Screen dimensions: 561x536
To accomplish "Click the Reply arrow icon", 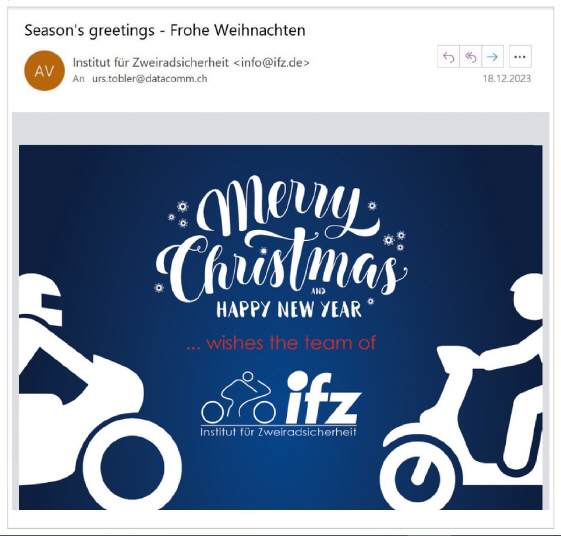I will (448, 57).
